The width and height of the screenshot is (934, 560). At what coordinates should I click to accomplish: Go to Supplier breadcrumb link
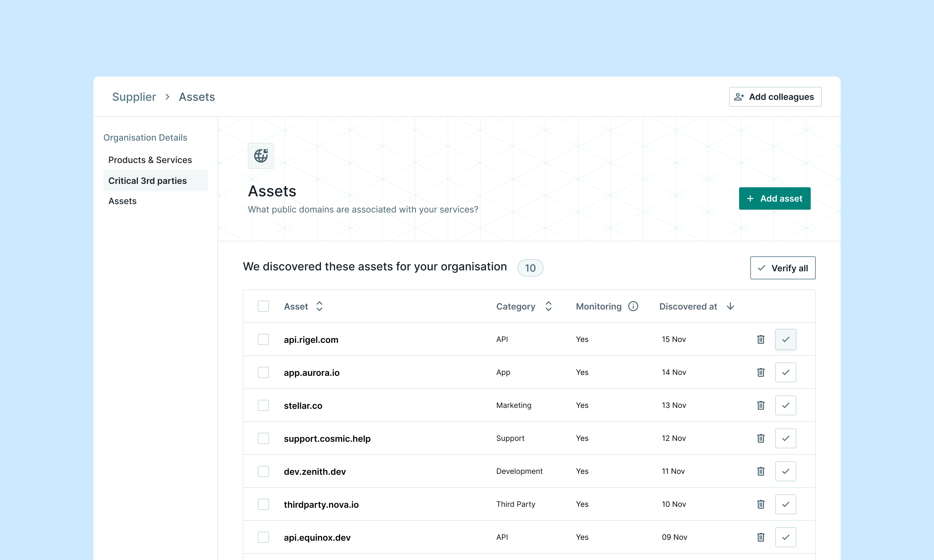[134, 97]
